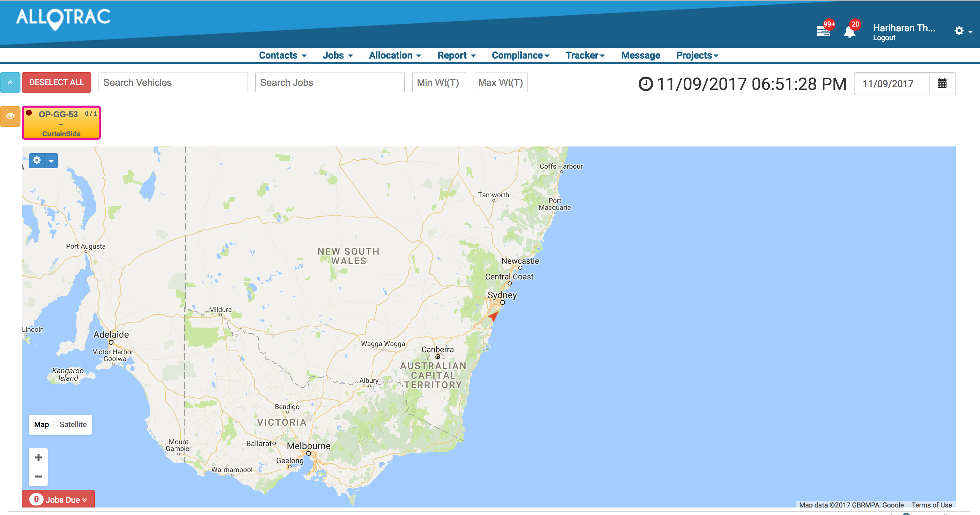
Task: Zoom out the map with minus button
Action: point(39,476)
